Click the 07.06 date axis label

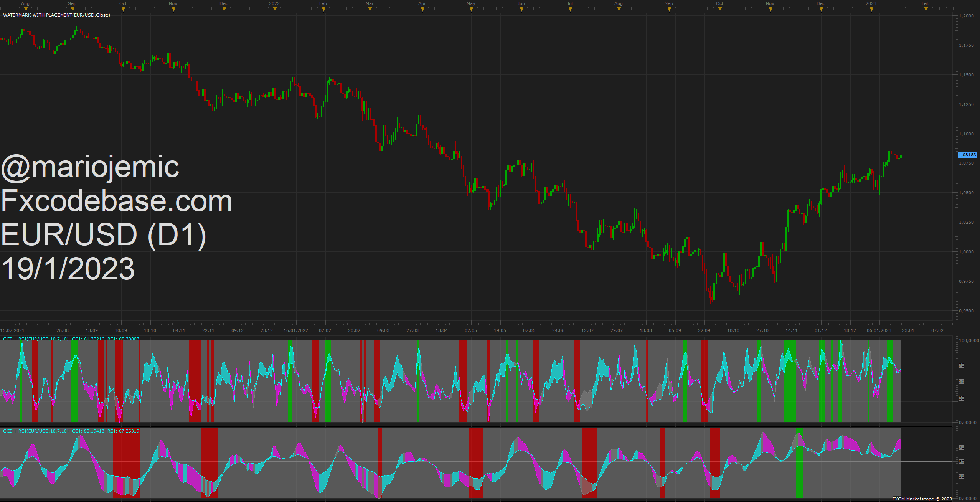[x=529, y=330]
